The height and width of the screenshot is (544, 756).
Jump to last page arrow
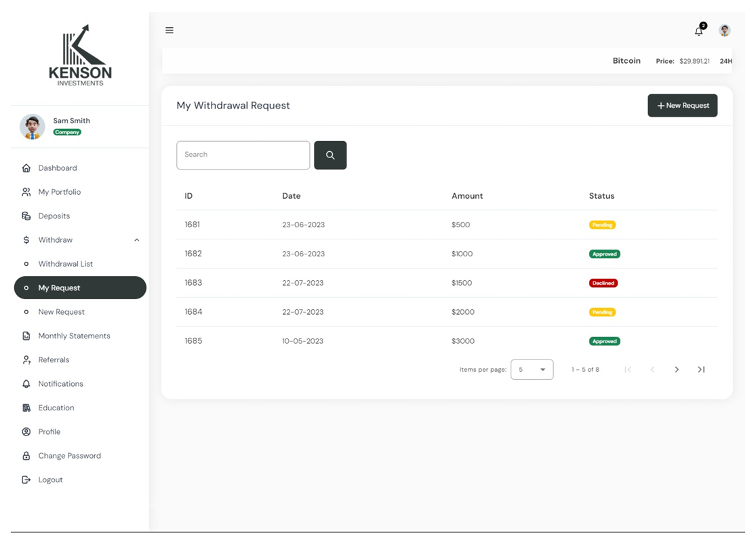[x=702, y=370]
